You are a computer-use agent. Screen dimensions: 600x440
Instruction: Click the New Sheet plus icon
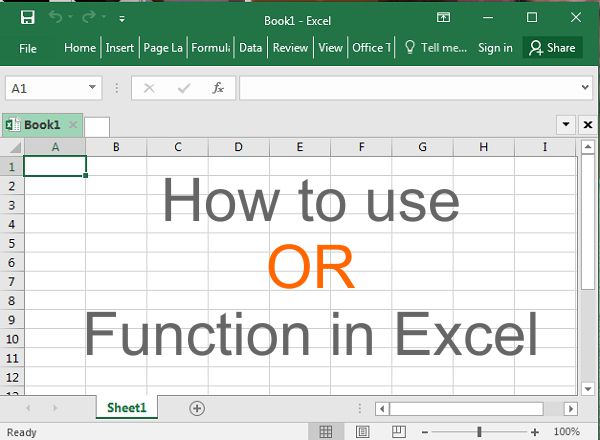(197, 408)
